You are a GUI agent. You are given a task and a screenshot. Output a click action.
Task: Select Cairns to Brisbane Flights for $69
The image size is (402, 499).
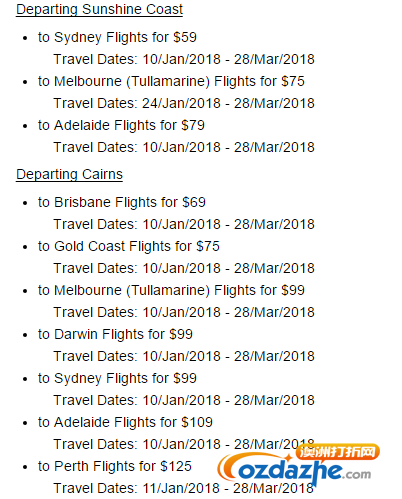point(122,202)
